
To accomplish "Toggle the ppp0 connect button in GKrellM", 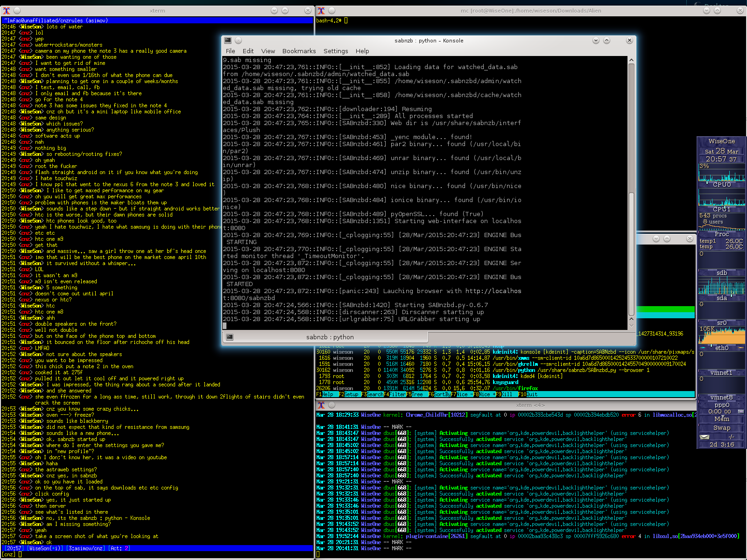I will click(x=740, y=412).
